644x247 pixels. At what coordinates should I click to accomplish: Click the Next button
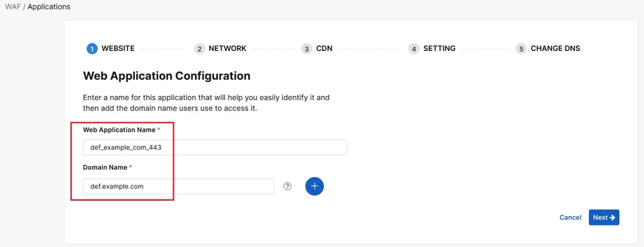[x=604, y=217]
